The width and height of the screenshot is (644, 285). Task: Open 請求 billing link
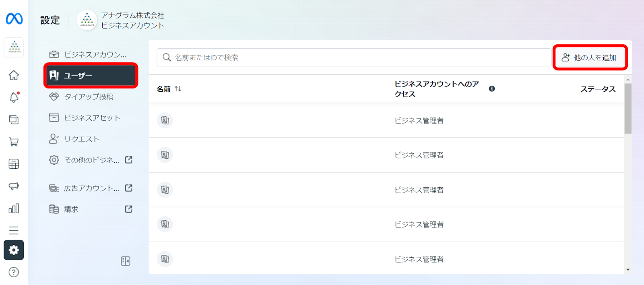coord(91,209)
